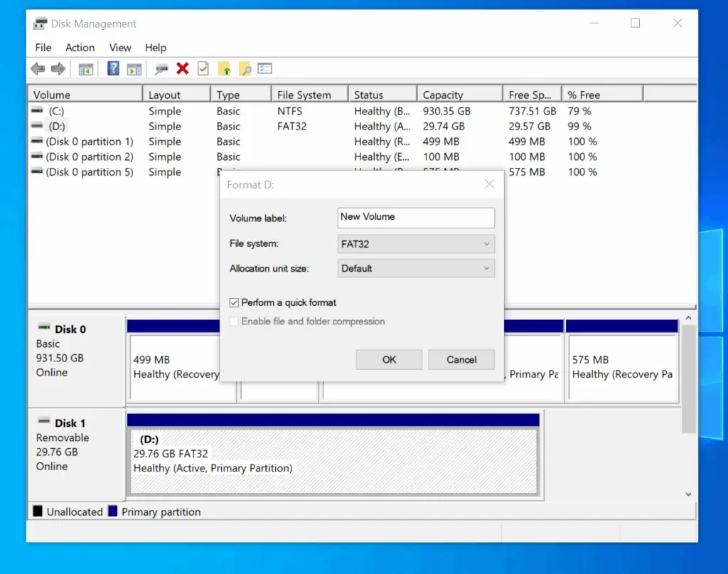The height and width of the screenshot is (574, 728).
Task: Click inside the Volume label text field
Action: (416, 218)
